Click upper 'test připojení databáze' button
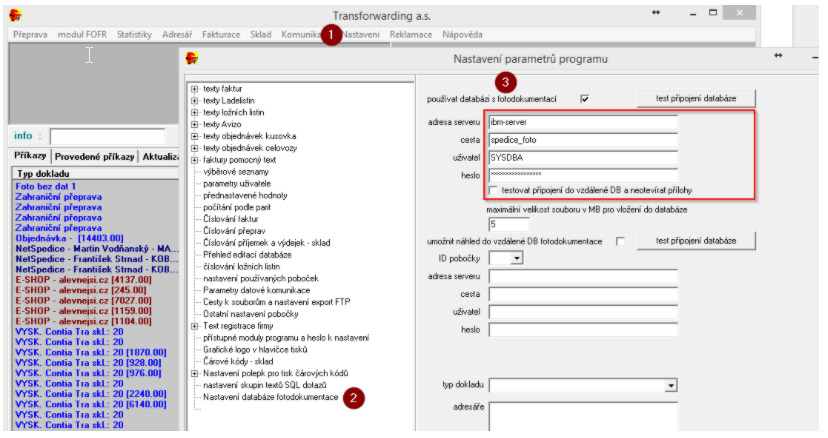 point(696,98)
